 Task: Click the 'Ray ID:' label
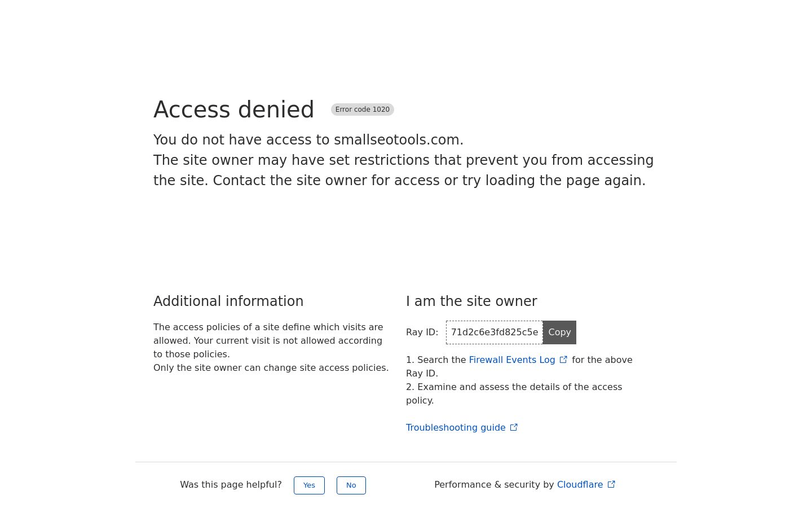(x=422, y=332)
